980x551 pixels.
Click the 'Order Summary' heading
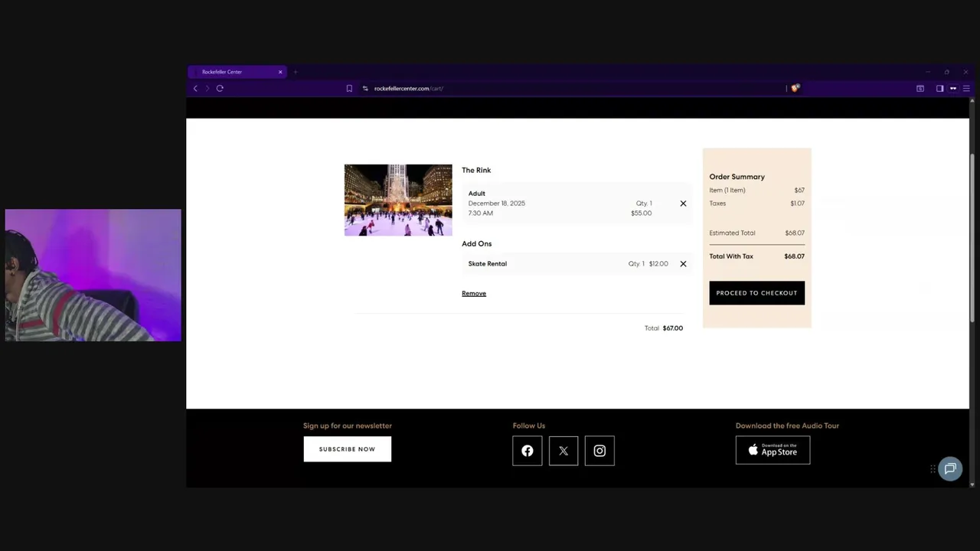tap(737, 177)
